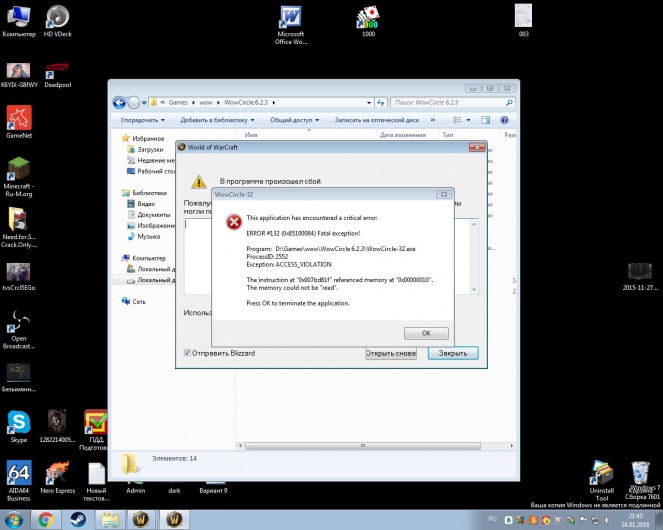Select the Microsoft Office Word desktop icon

coord(291,20)
